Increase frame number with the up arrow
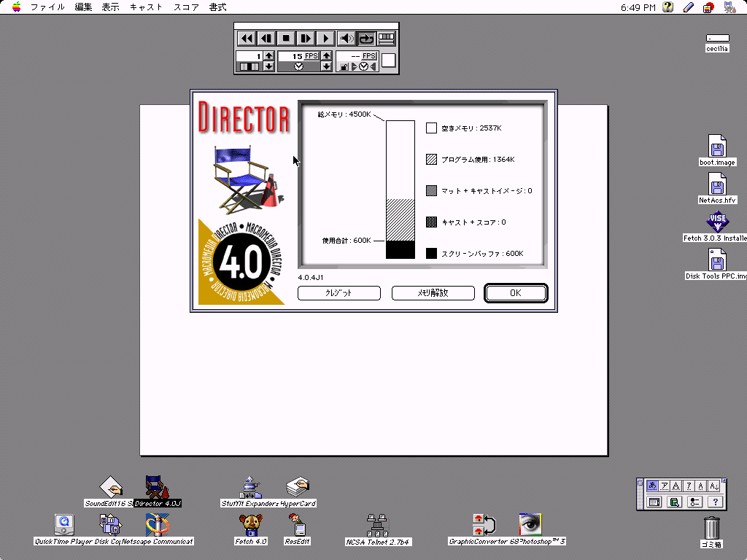Screen dimensions: 747x560 269,55
